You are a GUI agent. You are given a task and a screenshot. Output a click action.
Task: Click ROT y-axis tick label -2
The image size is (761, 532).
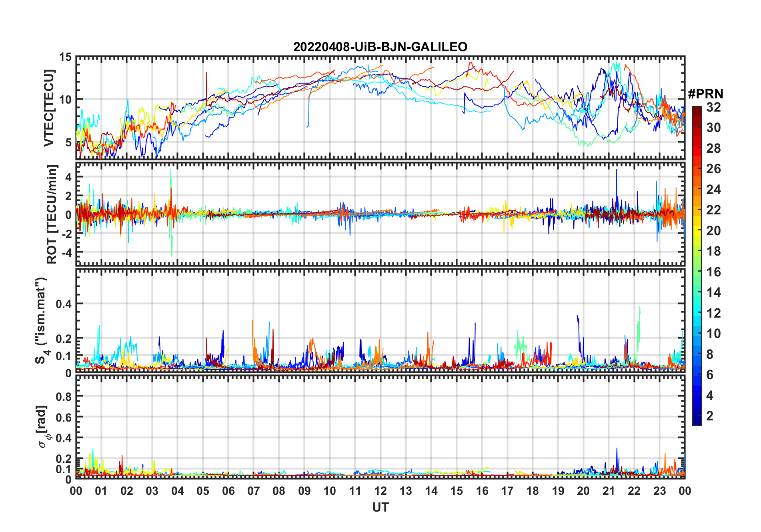point(66,234)
